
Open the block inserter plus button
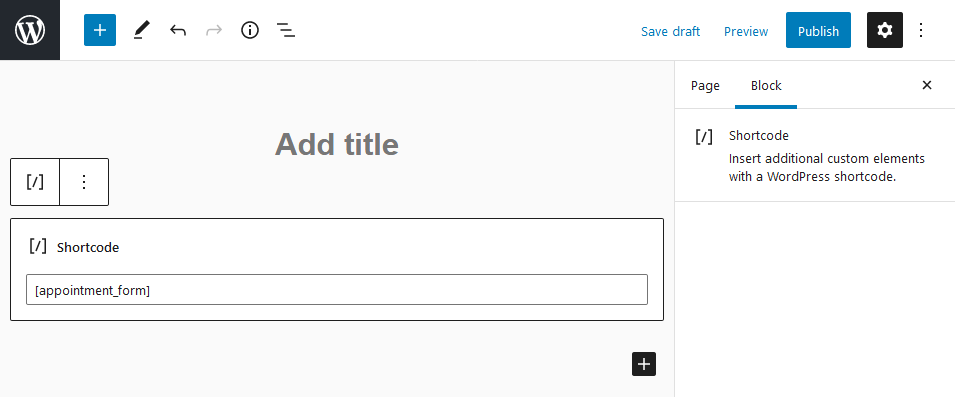click(100, 30)
